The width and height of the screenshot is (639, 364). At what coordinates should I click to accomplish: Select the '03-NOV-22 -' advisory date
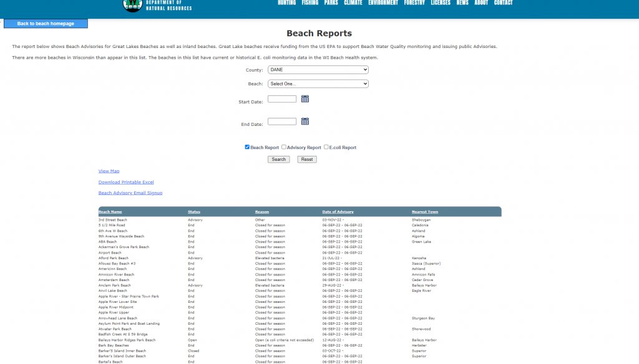click(x=333, y=220)
